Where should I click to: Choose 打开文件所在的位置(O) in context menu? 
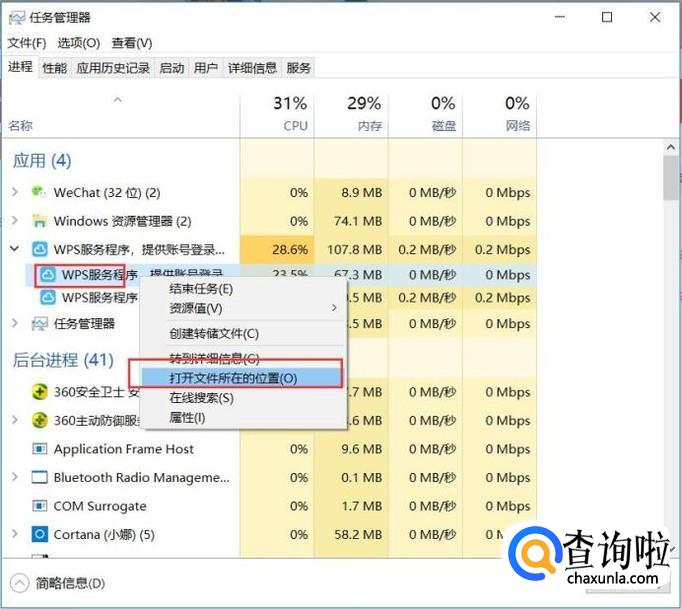242,378
